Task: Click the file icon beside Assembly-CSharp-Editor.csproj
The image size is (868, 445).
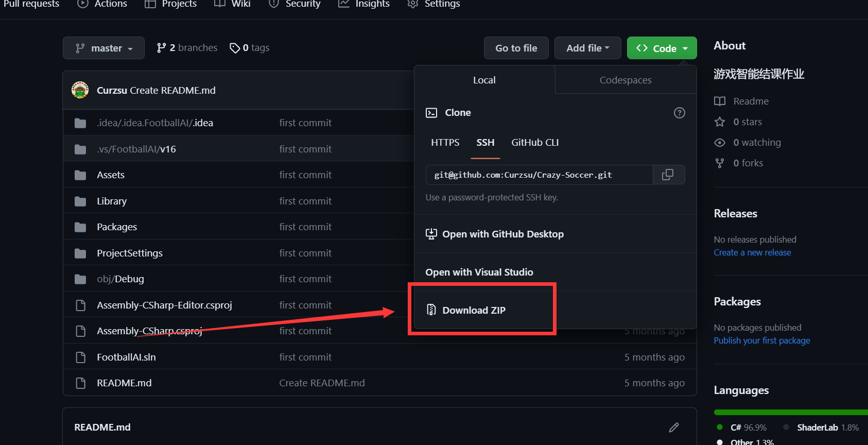Action: point(80,305)
